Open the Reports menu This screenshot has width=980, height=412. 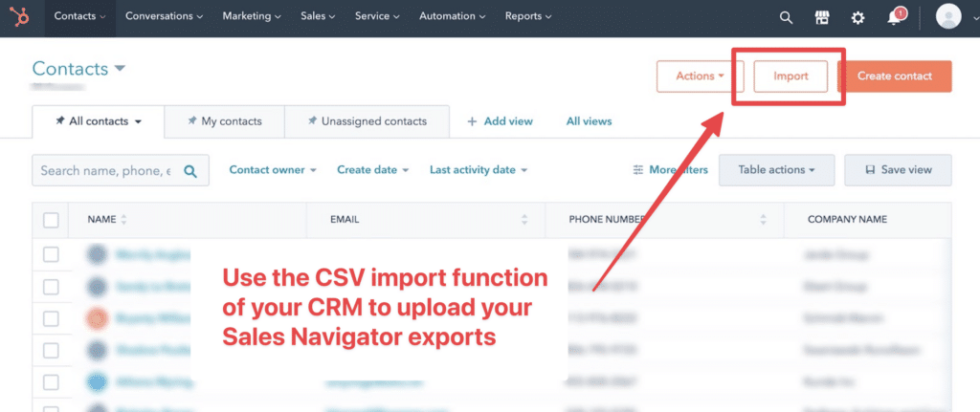click(x=528, y=17)
